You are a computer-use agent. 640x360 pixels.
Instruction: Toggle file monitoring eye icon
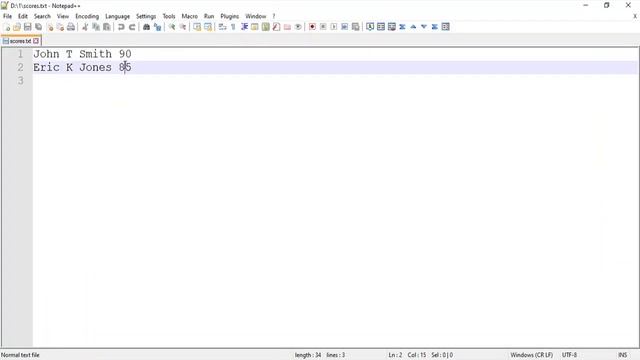tap(298, 27)
